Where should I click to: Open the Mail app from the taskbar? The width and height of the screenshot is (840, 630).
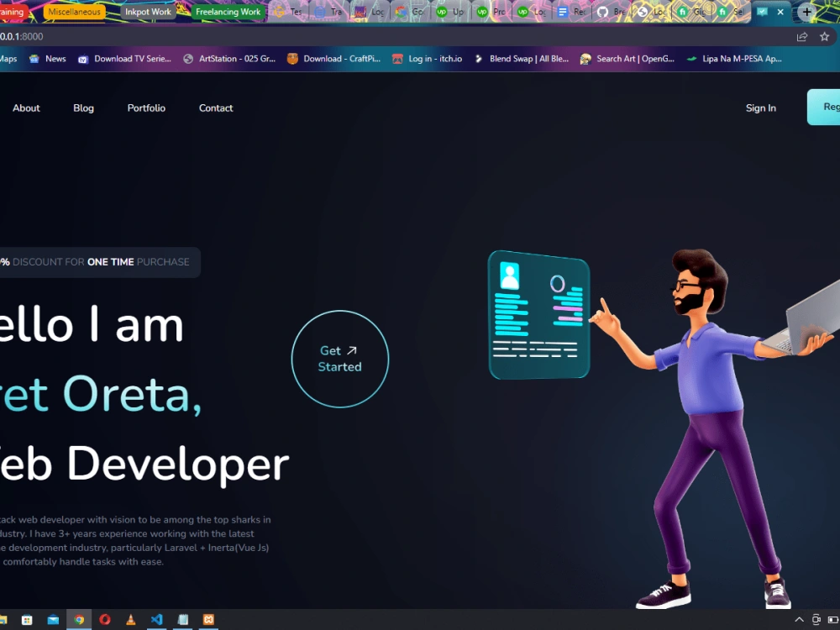point(53,620)
